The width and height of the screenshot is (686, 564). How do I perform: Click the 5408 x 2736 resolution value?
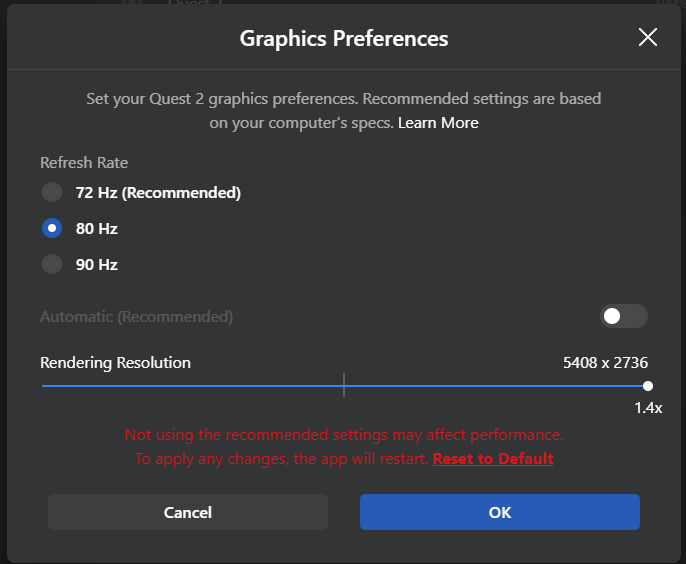click(x=605, y=362)
